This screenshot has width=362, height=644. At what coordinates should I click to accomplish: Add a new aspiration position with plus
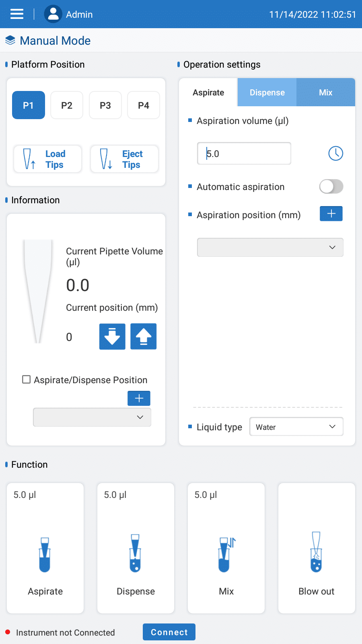[x=331, y=214]
